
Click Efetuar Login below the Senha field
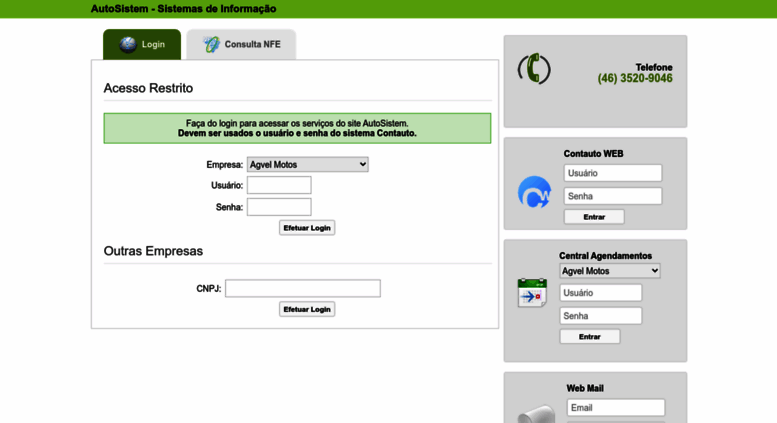point(307,228)
